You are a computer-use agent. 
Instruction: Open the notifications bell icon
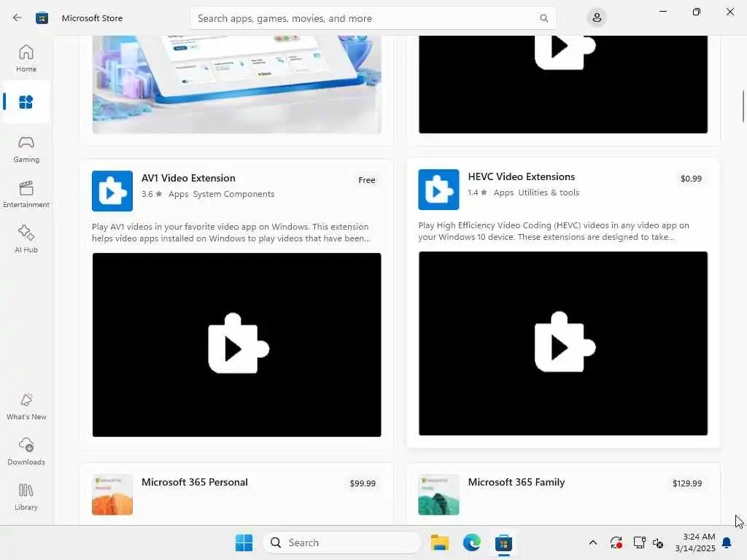point(727,542)
